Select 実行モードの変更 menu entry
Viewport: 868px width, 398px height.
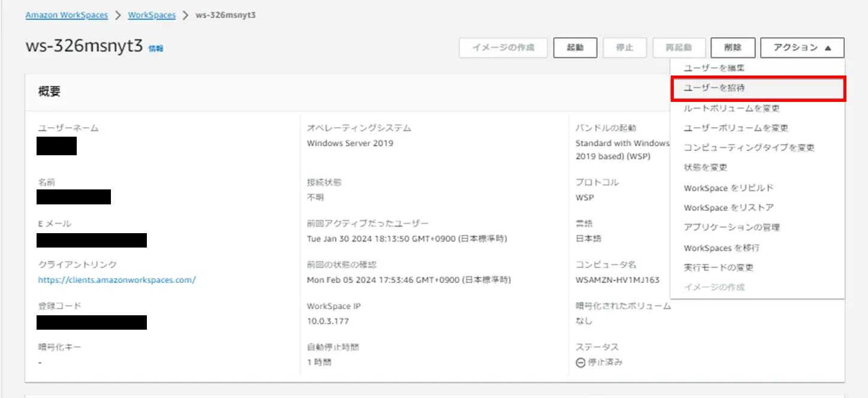click(x=719, y=267)
